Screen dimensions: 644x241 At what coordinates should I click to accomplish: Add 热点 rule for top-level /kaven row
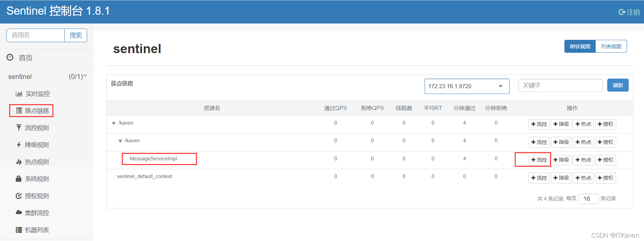583,124
